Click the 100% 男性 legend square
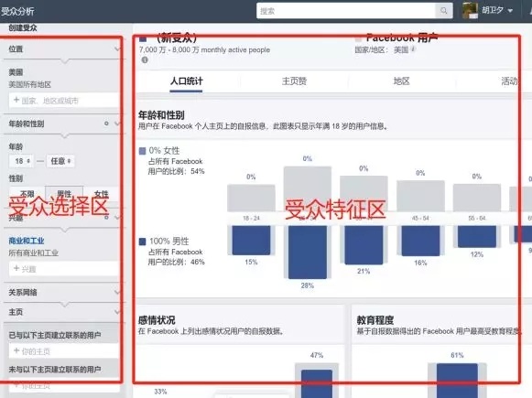Image resolution: width=532 pixels, height=398 pixels. (x=143, y=242)
